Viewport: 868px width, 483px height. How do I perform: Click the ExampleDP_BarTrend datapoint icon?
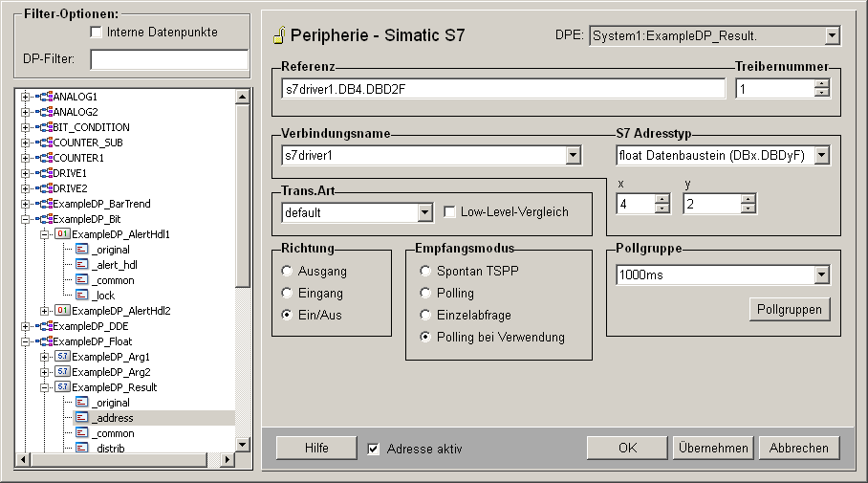click(45, 204)
